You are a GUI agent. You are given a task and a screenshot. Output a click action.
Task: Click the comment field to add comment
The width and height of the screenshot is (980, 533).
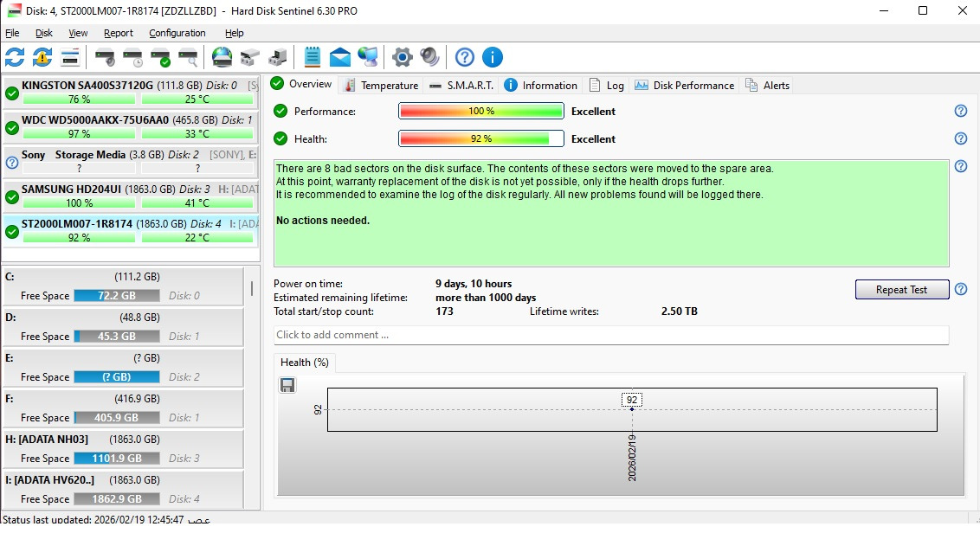(611, 335)
